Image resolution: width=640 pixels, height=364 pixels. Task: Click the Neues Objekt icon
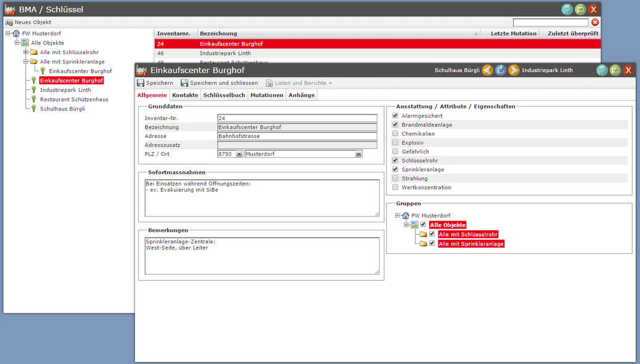(x=9, y=22)
